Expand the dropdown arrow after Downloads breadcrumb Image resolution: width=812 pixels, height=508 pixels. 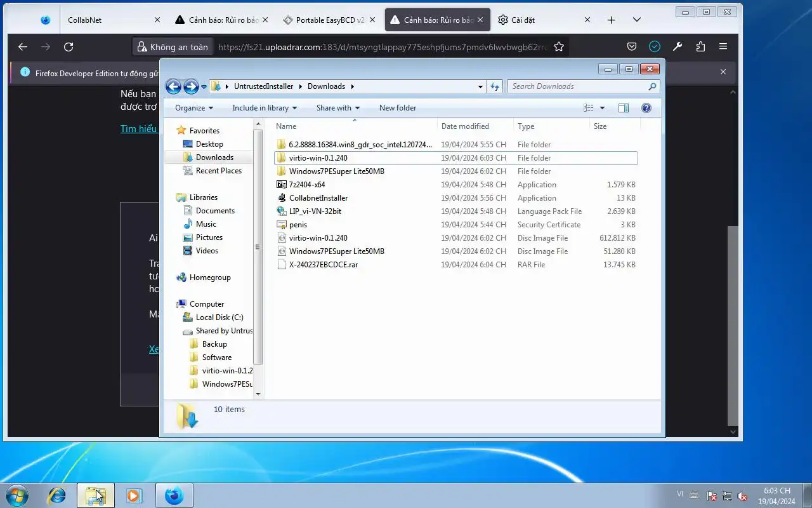[x=352, y=86]
